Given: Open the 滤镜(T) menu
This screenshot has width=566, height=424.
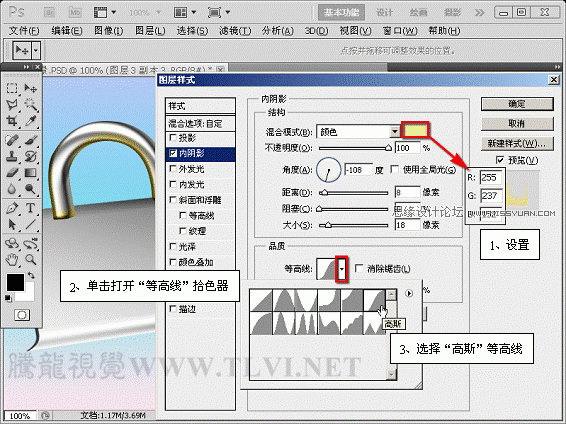Looking at the screenshot, I should 235,31.
